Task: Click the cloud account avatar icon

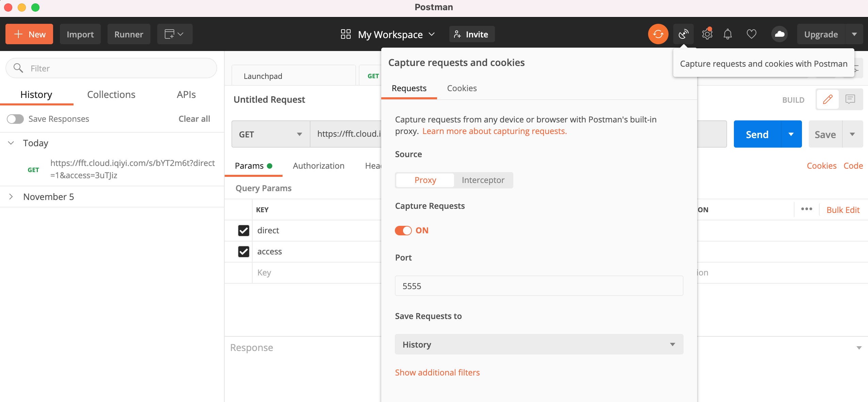Action: (x=779, y=34)
